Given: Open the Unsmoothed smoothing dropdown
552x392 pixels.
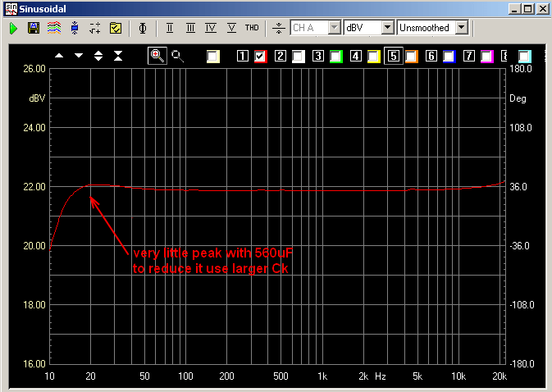Looking at the screenshot, I should [x=461, y=28].
